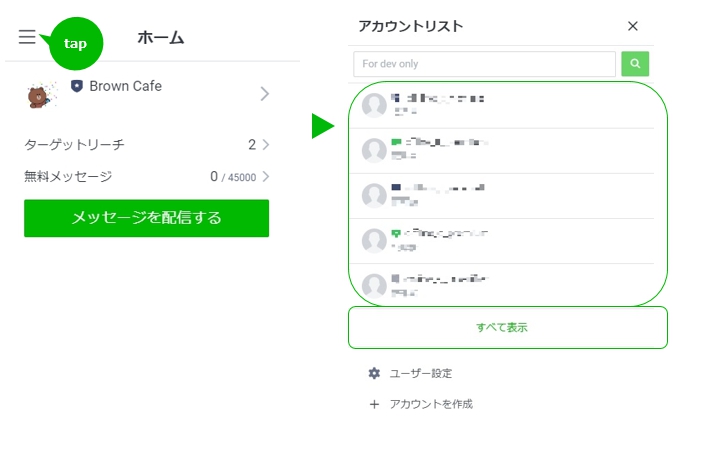The image size is (713, 457).
Task: Click the green search magnifier button
Action: (x=635, y=64)
